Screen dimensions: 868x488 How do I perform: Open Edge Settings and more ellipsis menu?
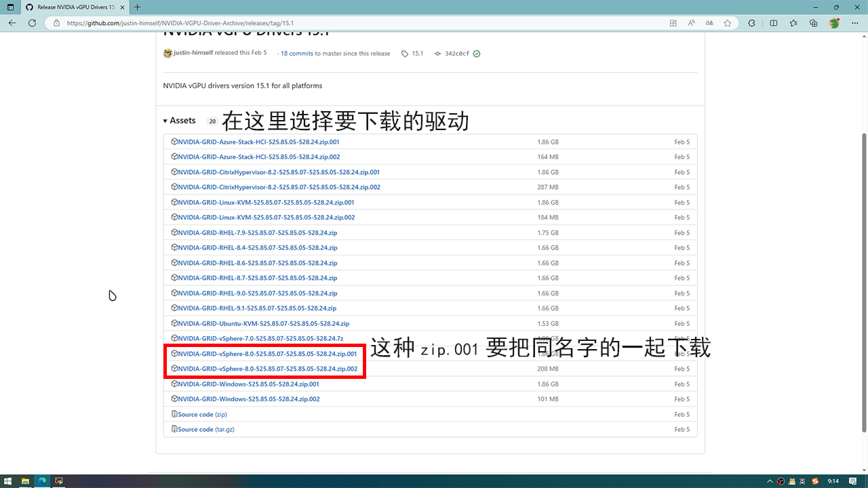(854, 22)
